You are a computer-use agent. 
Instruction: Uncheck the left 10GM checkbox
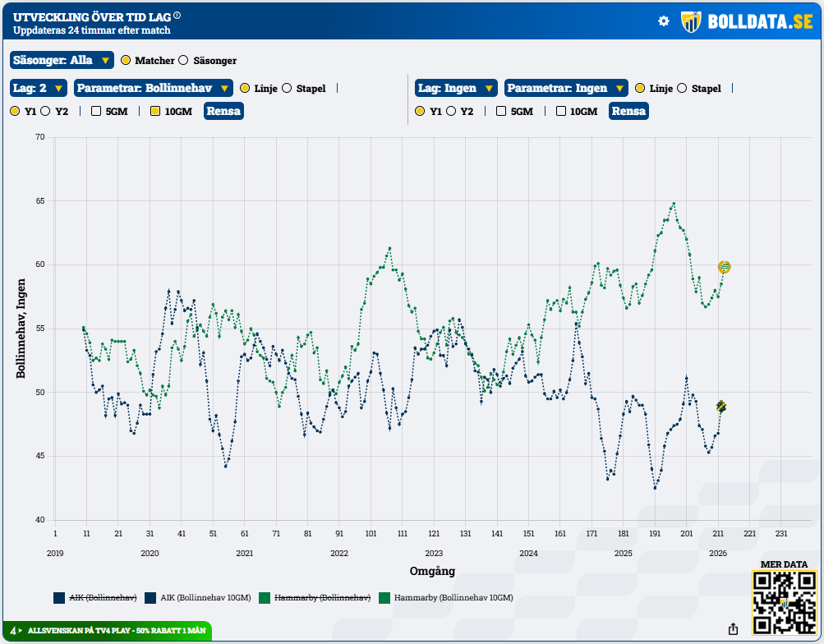coord(154,112)
